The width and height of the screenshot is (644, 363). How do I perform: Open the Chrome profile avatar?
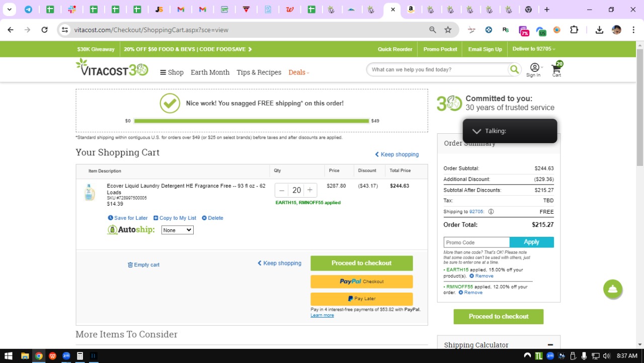[x=616, y=30]
